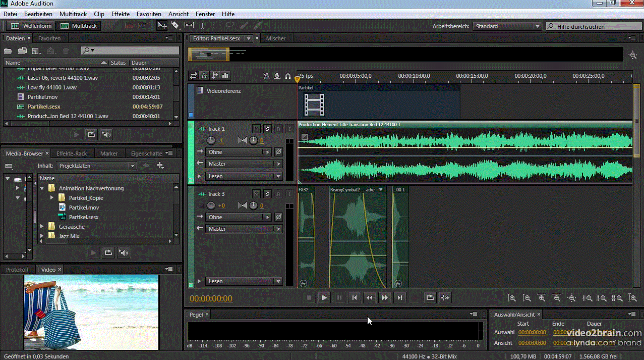Mute Track 1 with M button

point(256,129)
